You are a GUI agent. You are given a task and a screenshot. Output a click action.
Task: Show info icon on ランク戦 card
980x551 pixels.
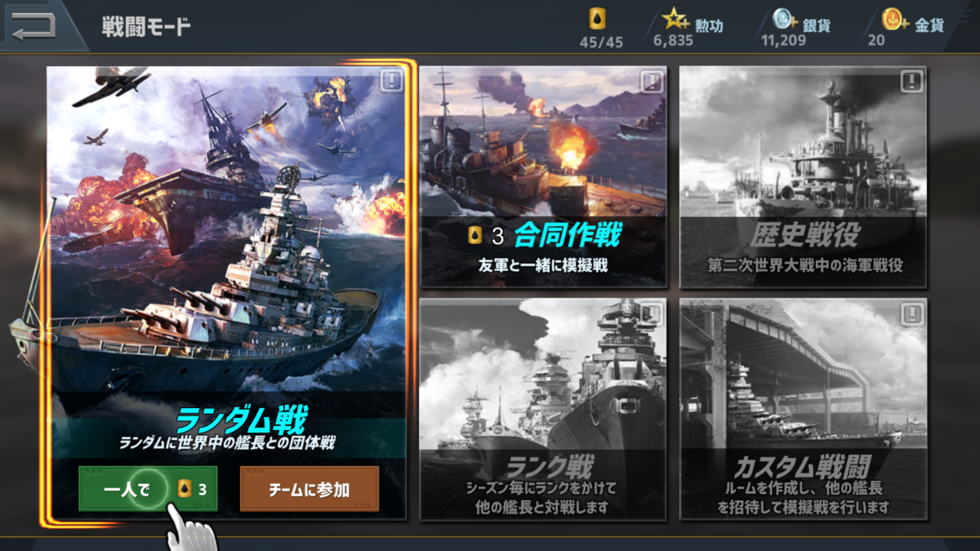pos(652,313)
